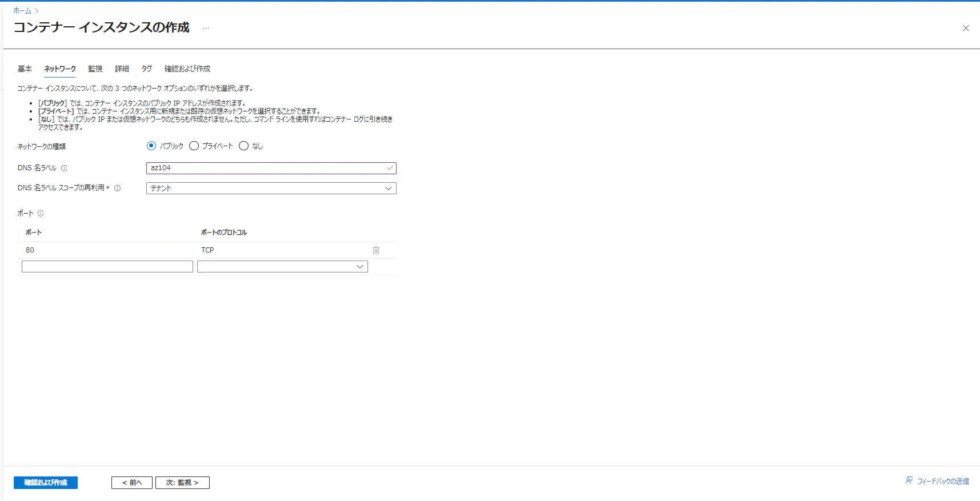The image size is (980, 501).
Task: Open the empty port protocol dropdown
Action: point(282,267)
